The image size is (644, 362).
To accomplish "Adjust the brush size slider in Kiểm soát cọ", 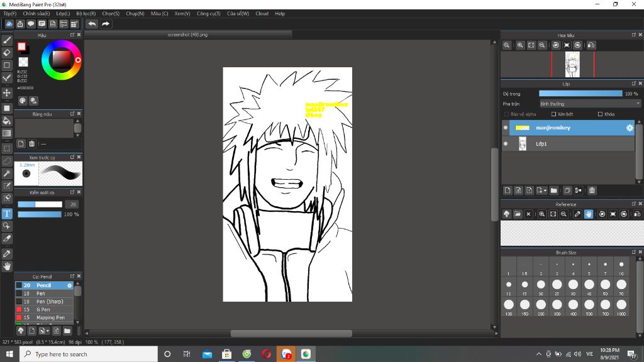I will point(40,204).
